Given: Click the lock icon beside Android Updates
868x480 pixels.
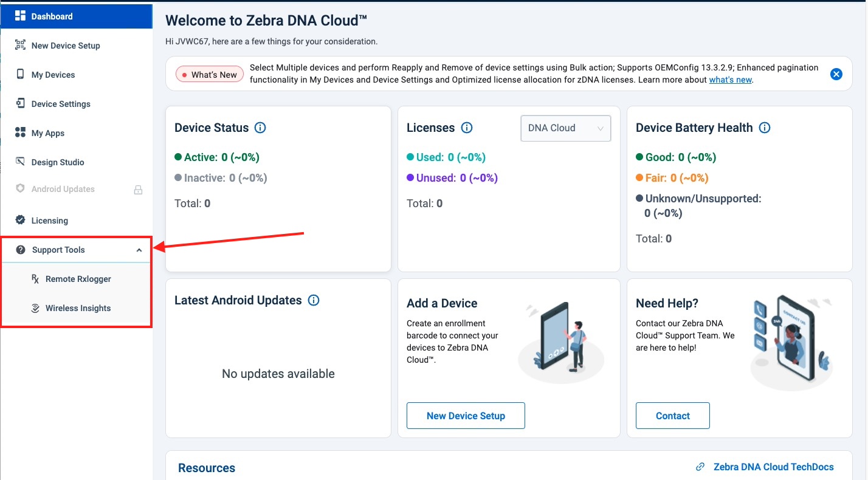Looking at the screenshot, I should click(x=138, y=190).
